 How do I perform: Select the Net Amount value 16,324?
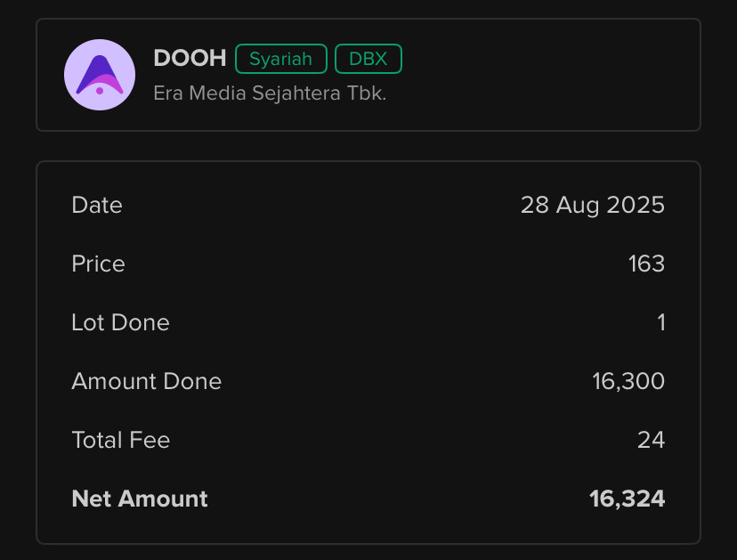tap(627, 499)
